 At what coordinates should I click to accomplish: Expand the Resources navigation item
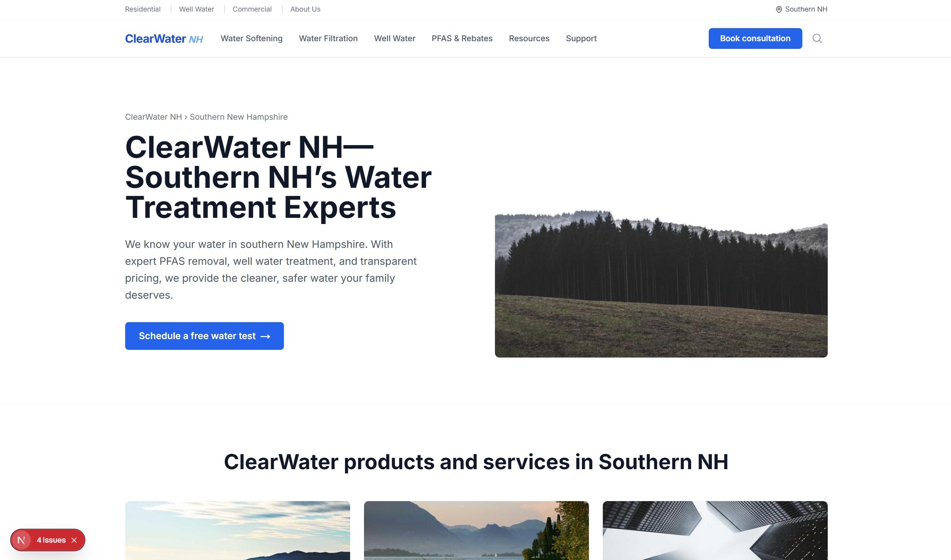pyautogui.click(x=529, y=38)
